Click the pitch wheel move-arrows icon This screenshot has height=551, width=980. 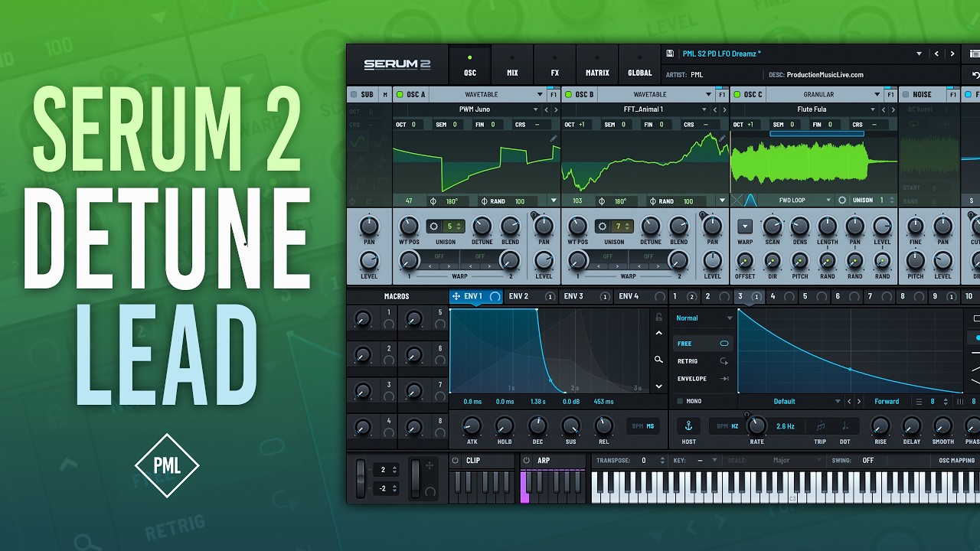point(430,465)
